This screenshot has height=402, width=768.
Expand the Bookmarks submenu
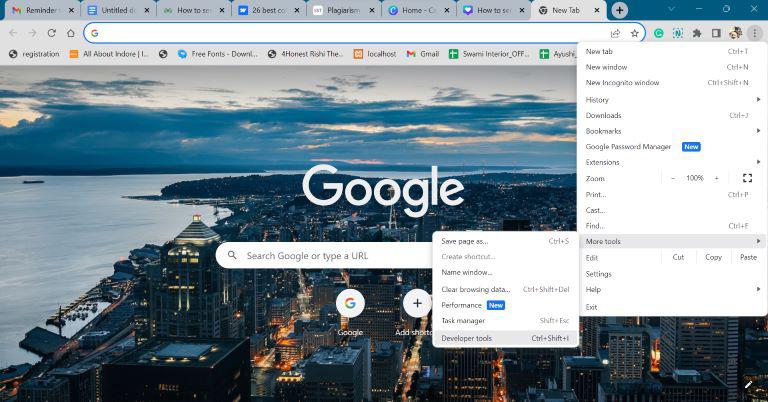point(672,131)
